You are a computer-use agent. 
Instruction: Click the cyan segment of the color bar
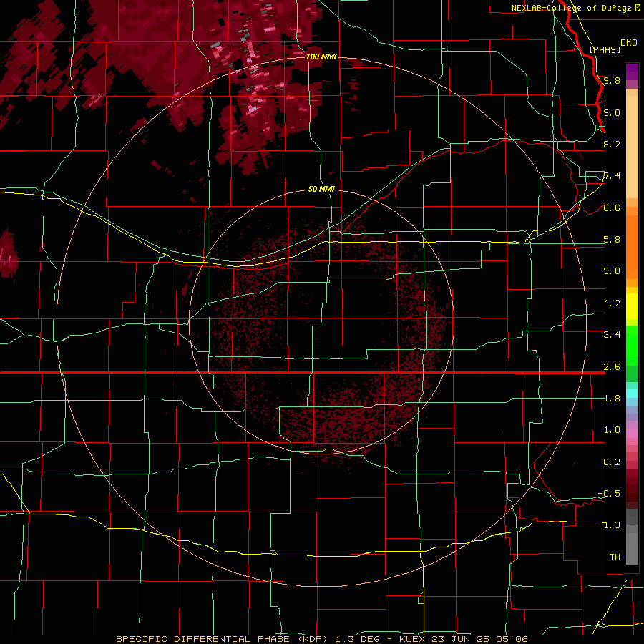(632, 394)
